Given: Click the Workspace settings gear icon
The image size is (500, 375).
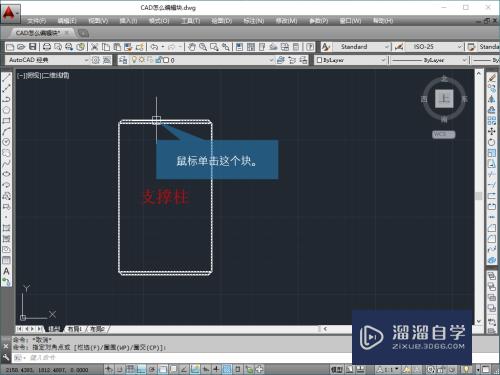Looking at the screenshot, I should coord(96,60).
